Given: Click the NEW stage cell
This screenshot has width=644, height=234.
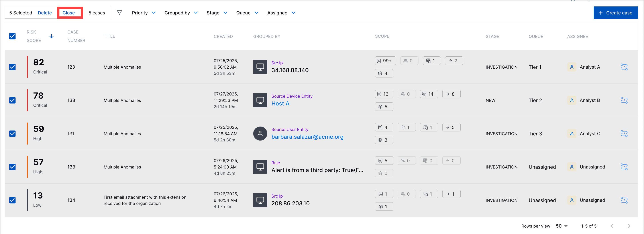Looking at the screenshot, I should click(490, 100).
